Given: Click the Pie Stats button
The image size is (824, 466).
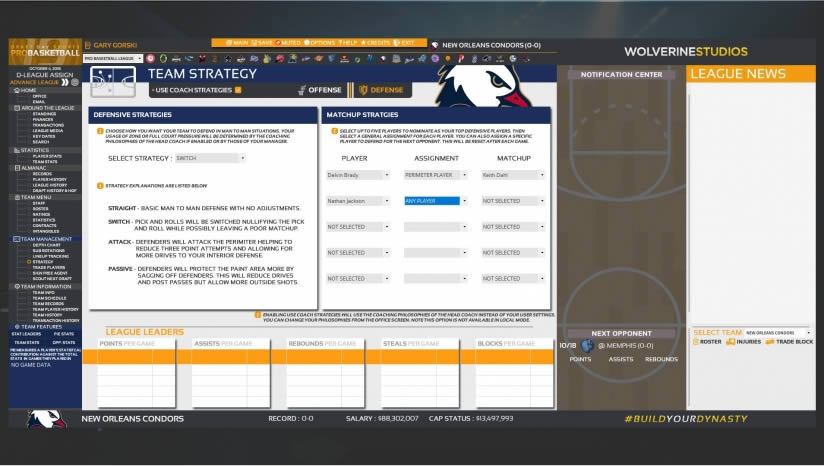Looking at the screenshot, I should tap(64, 333).
